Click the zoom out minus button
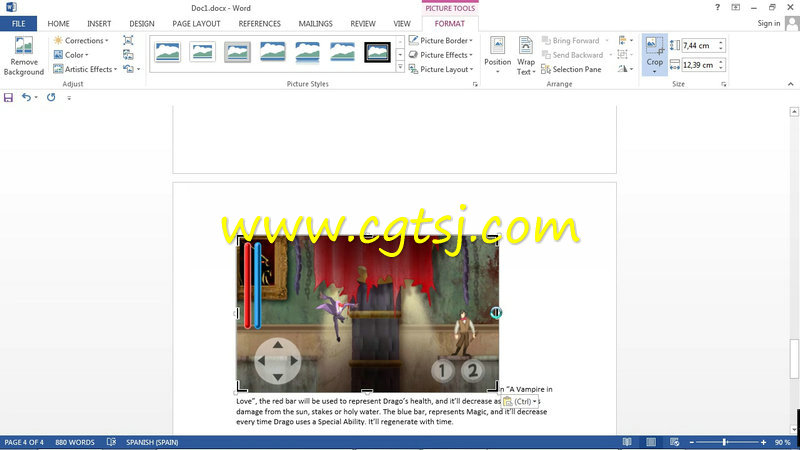 (692, 442)
